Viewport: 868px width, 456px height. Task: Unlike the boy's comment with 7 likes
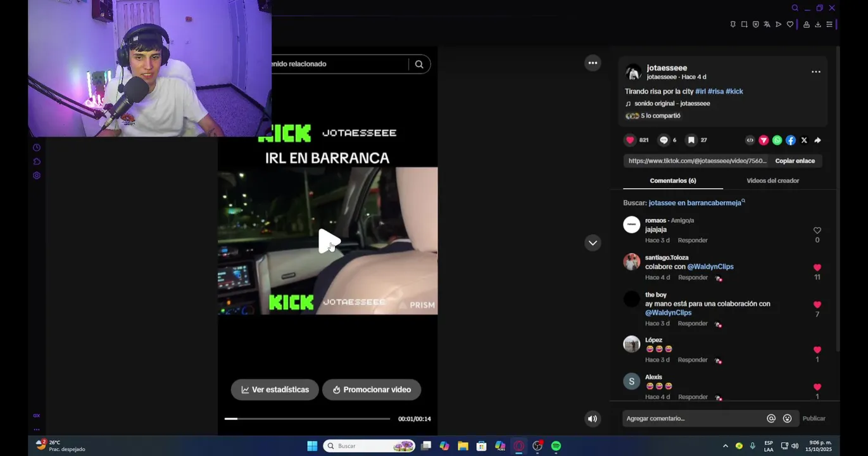point(817,305)
